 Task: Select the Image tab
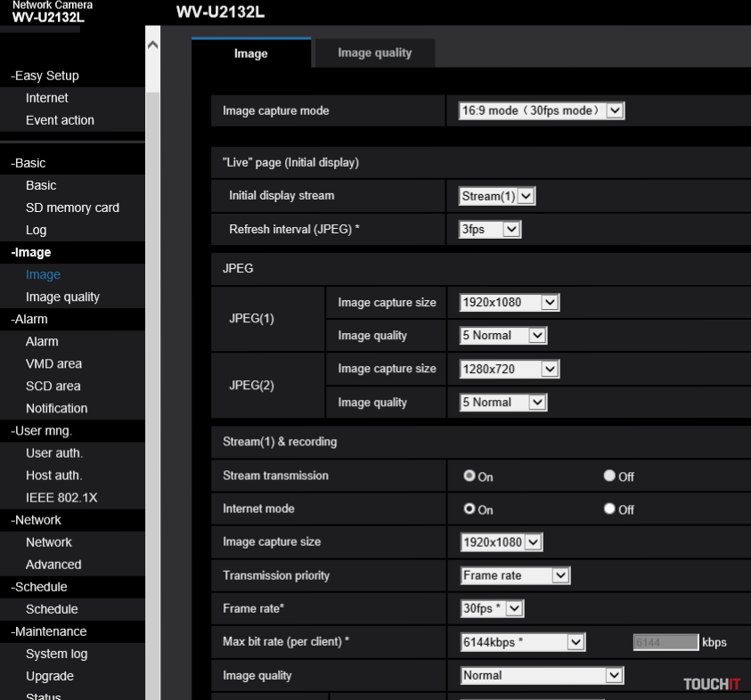[x=250, y=53]
